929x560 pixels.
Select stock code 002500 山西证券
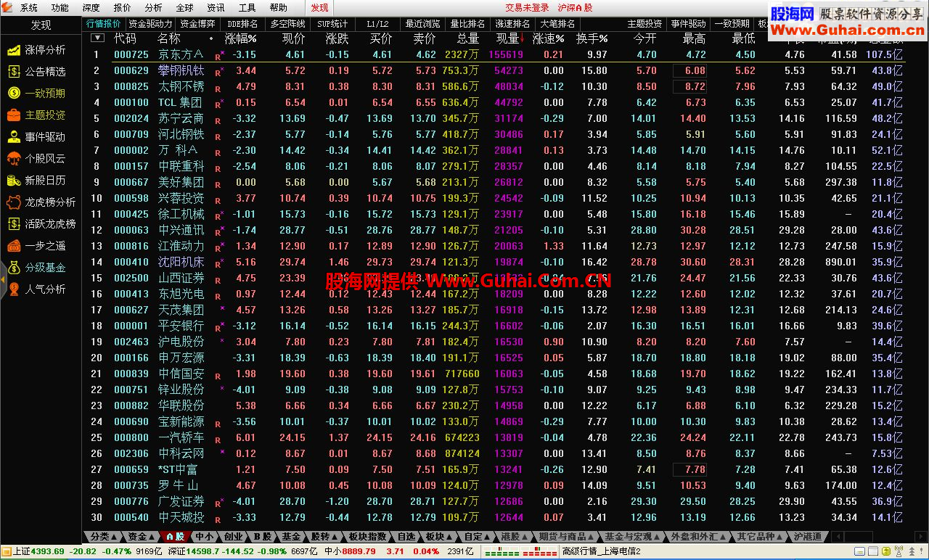tap(131, 279)
